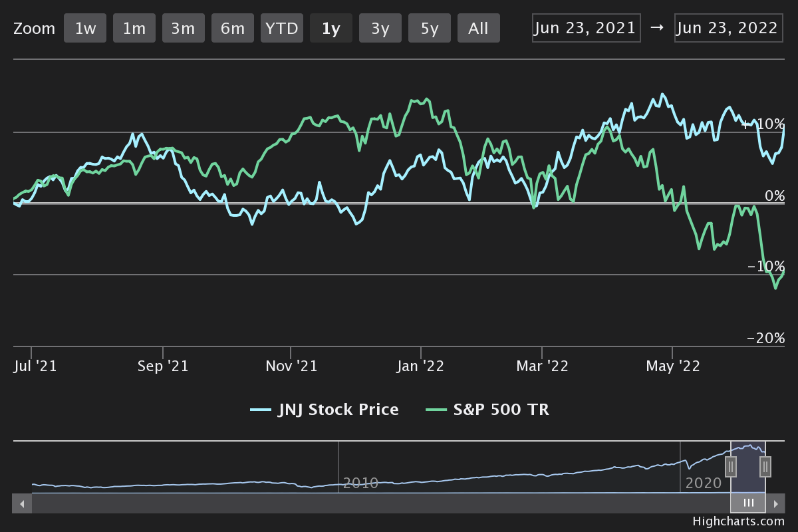Click the scrollbar right arrow
This screenshot has height=532, width=798.
[x=775, y=503]
